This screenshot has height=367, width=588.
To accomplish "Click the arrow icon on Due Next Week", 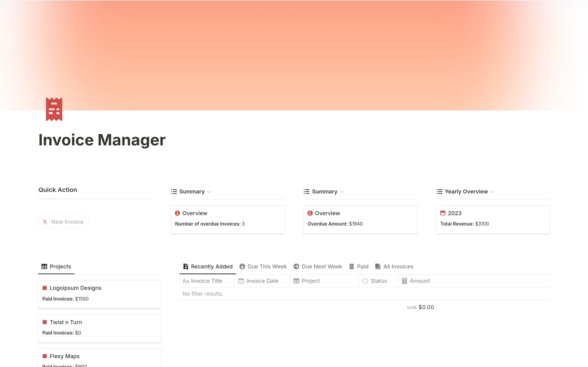I will click(296, 266).
